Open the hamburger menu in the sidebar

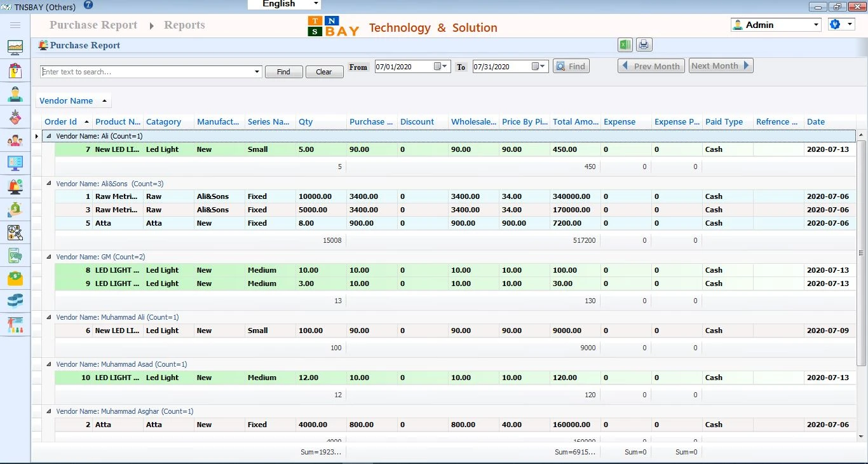[x=15, y=25]
